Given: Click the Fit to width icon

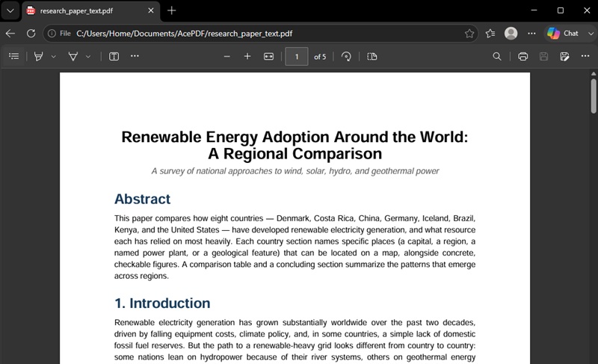Looking at the screenshot, I should point(268,56).
